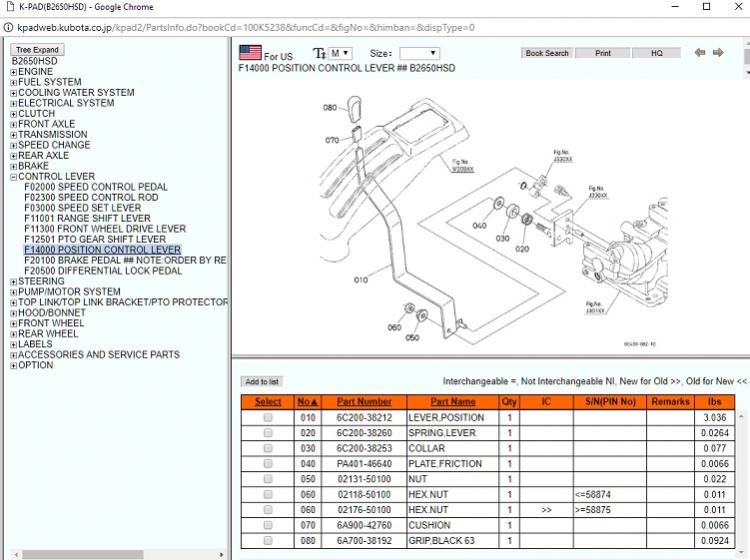750x560 pixels.
Task: Click the Tree Expand button
Action: [37, 50]
